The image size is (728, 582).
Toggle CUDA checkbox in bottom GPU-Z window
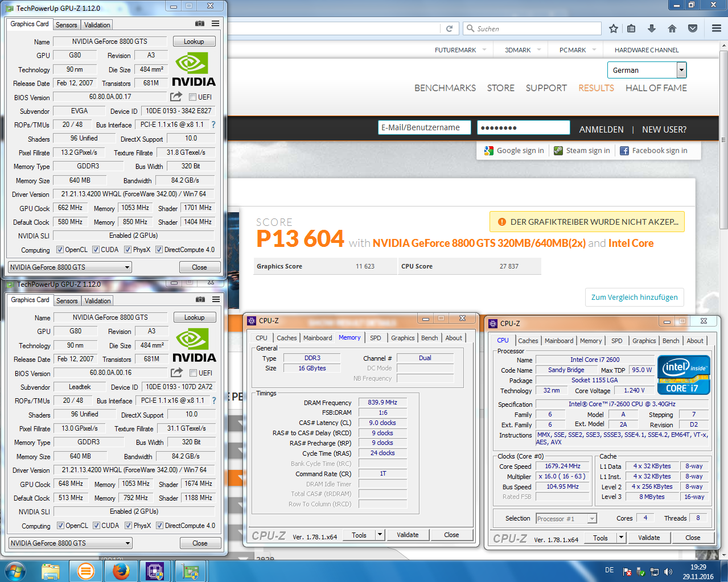[x=97, y=526]
